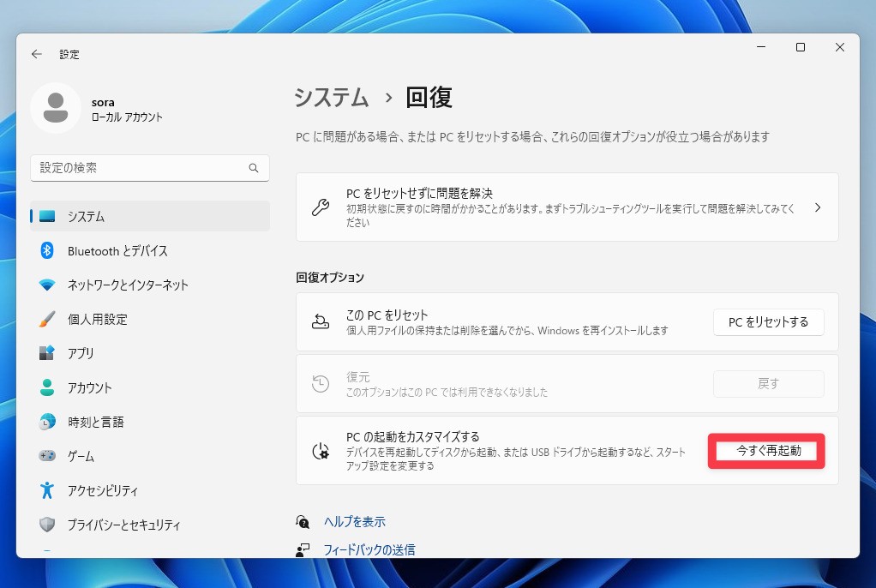The width and height of the screenshot is (876, 588).
Task: Open 個人用設定 settings
Action: pyautogui.click(x=150, y=319)
